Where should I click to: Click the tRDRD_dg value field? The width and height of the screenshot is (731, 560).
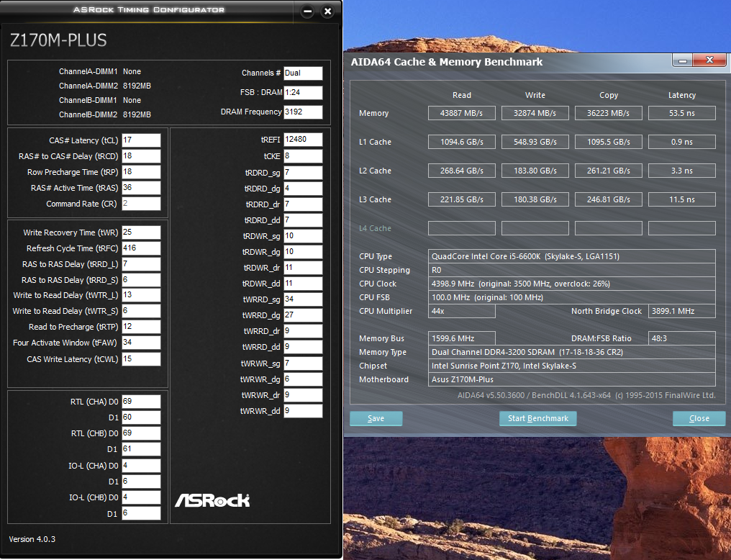tap(303, 189)
